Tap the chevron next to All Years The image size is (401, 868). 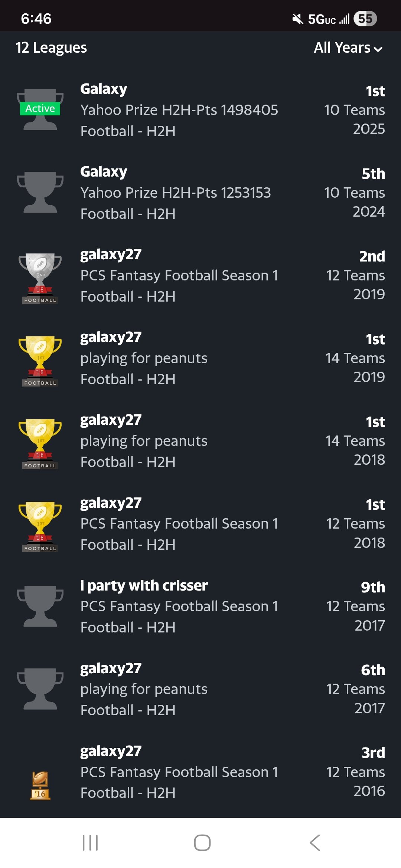click(378, 49)
